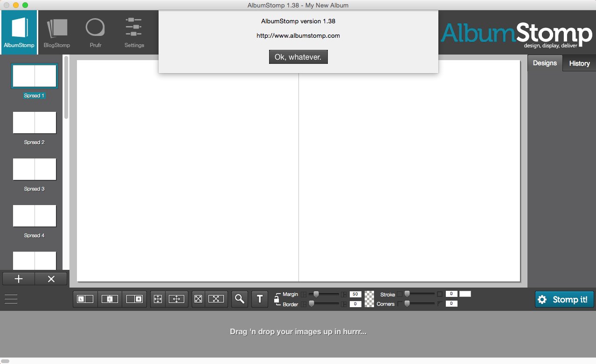Place layout on right page (R)
This screenshot has width=596, height=364.
point(134,299)
